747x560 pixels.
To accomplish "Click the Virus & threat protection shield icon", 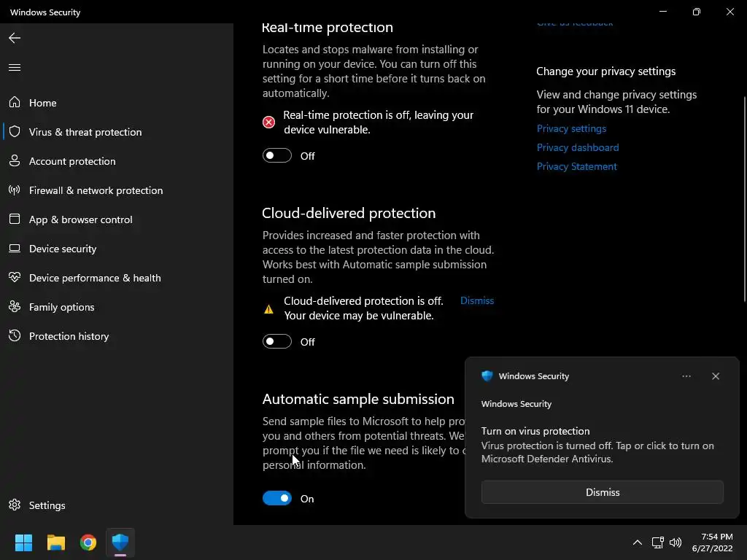I will tap(15, 131).
